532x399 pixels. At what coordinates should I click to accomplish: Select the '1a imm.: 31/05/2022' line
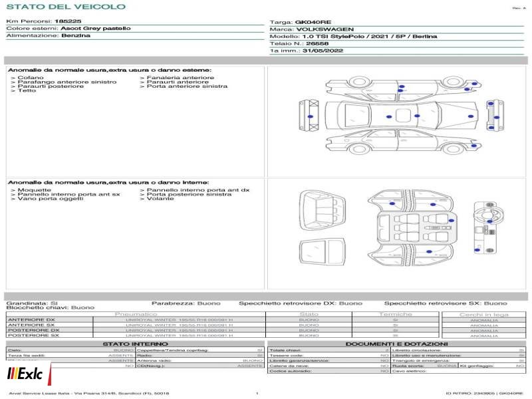pyautogui.click(x=307, y=51)
